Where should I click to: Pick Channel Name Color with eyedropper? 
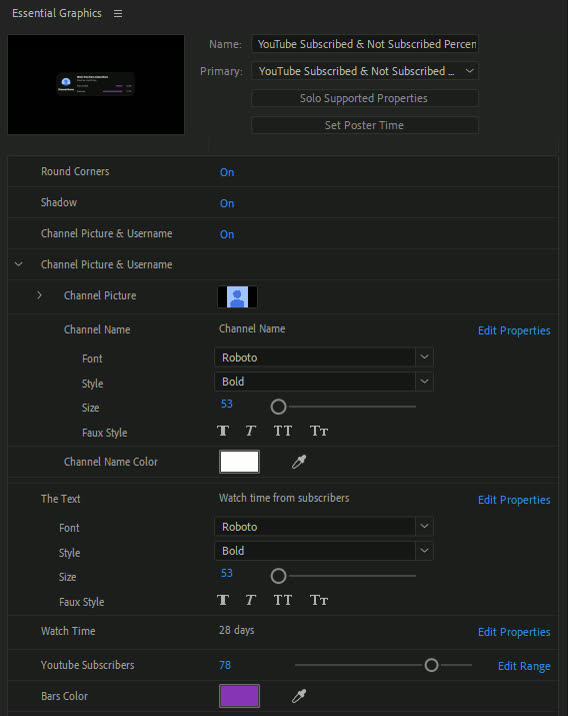point(299,462)
